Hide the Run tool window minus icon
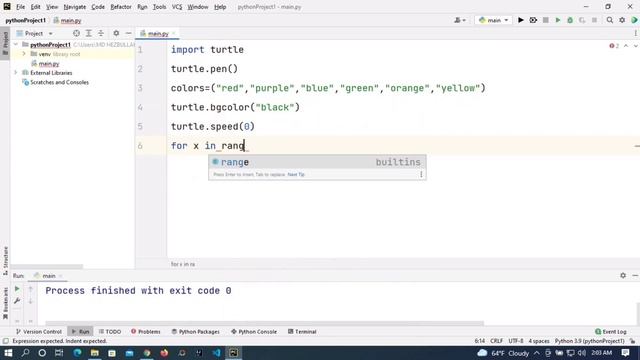The height and width of the screenshot is (360, 640). (635, 276)
